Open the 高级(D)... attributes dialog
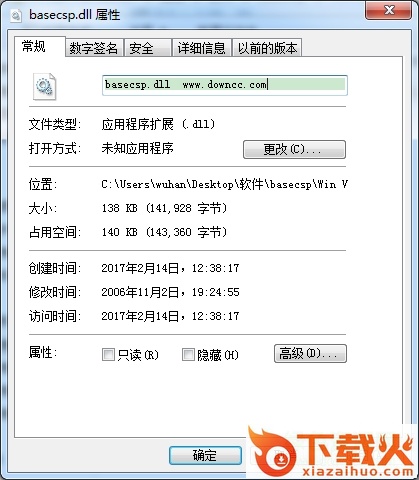This screenshot has width=419, height=480. [x=310, y=354]
